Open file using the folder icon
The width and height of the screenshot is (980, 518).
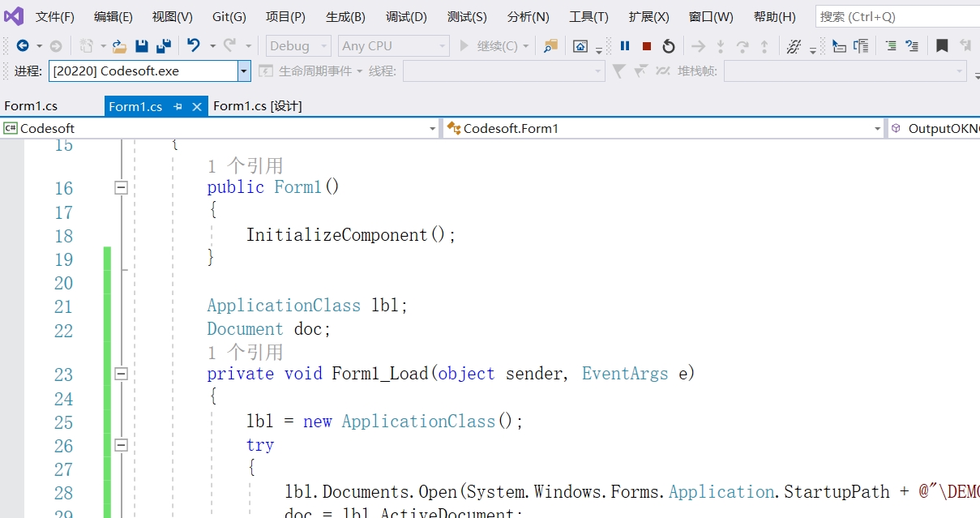click(119, 46)
